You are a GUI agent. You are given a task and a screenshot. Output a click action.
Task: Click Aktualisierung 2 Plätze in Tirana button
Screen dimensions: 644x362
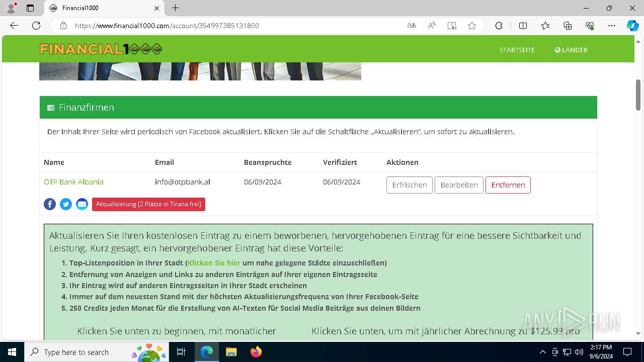(148, 204)
